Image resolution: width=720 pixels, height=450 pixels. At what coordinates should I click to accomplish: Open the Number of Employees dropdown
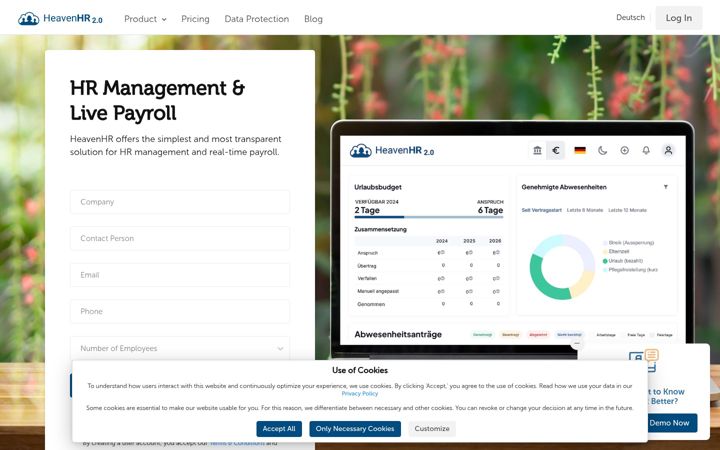point(180,349)
